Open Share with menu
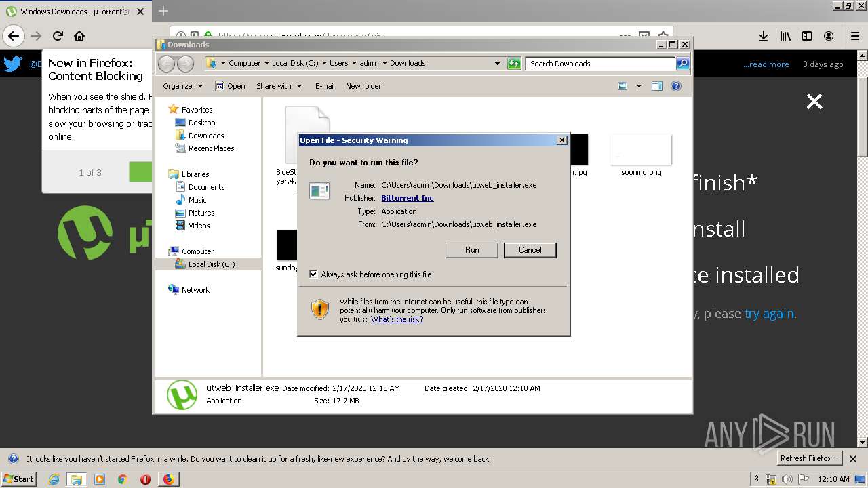This screenshot has height=488, width=868. click(x=279, y=86)
